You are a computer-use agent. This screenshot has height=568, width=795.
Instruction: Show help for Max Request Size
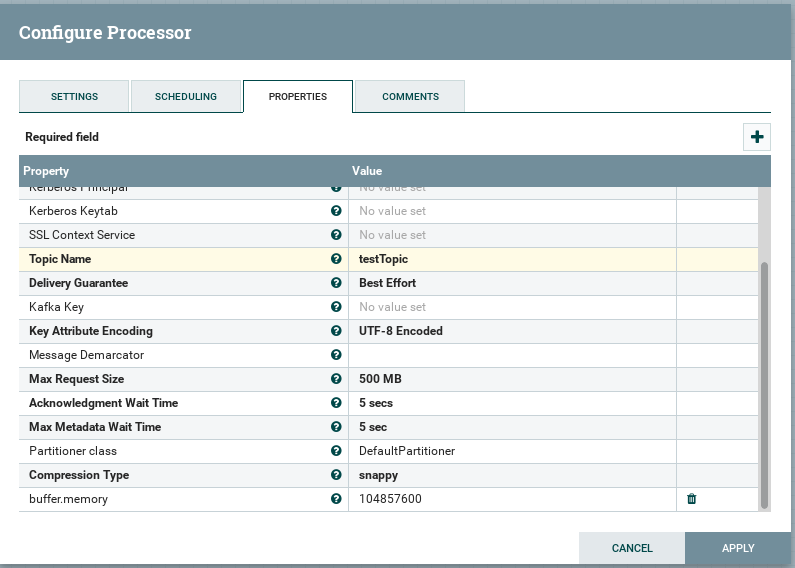(336, 379)
